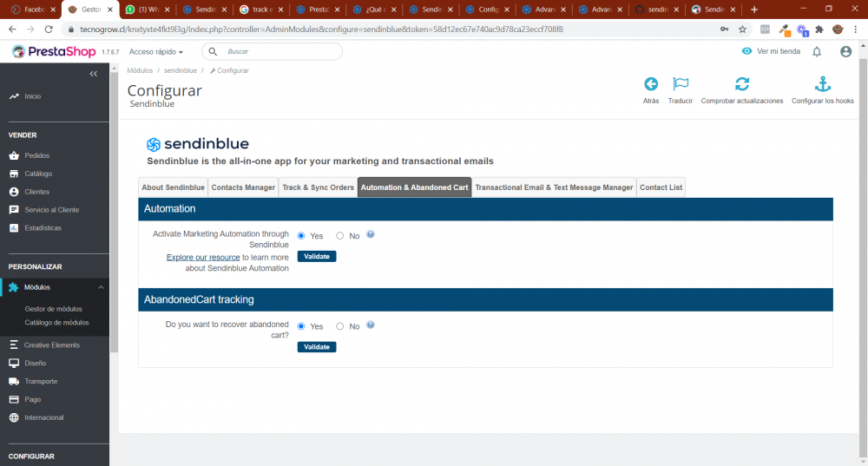The height and width of the screenshot is (466, 868).
Task: Switch to Contact List tab
Action: 661,187
